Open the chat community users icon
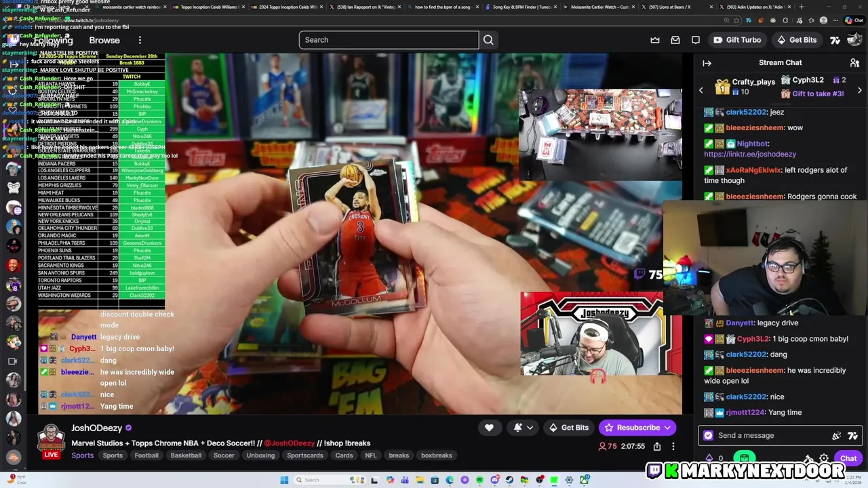This screenshot has width=868, height=488. [854, 63]
